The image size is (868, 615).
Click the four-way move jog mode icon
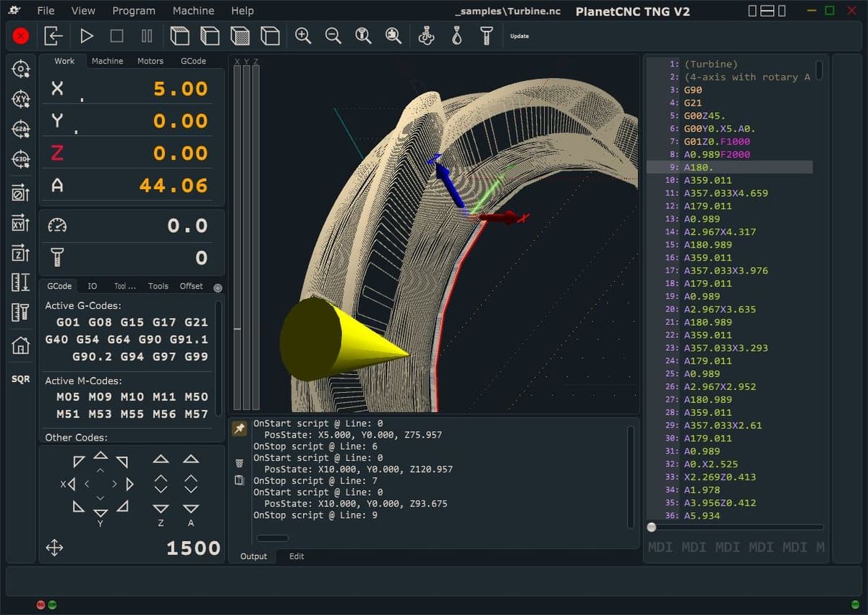tap(54, 548)
